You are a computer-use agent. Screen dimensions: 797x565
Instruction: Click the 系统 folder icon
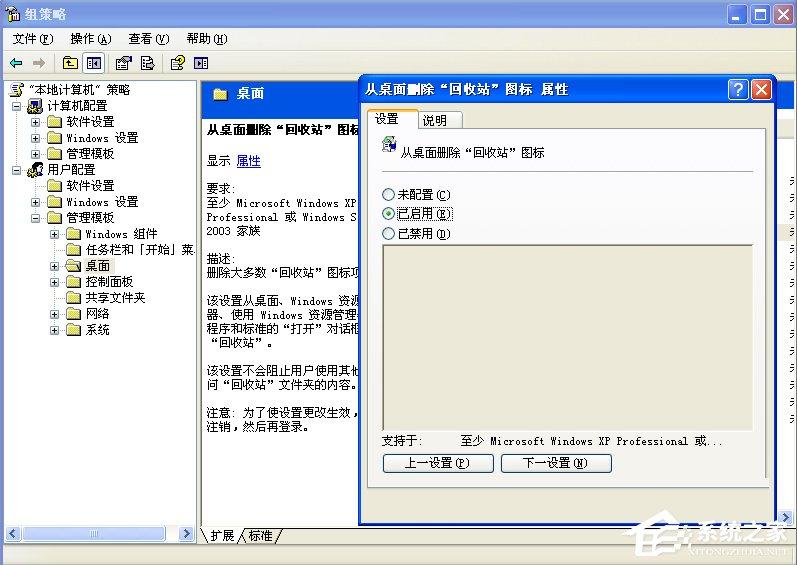74,330
